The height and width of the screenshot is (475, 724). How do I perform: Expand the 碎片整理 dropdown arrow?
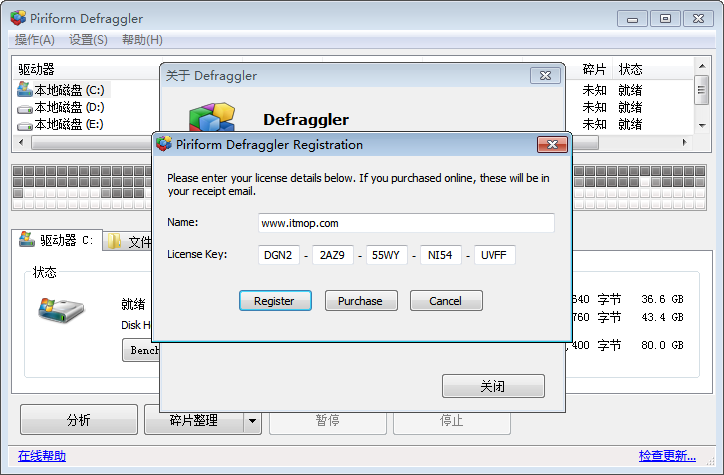tap(253, 420)
